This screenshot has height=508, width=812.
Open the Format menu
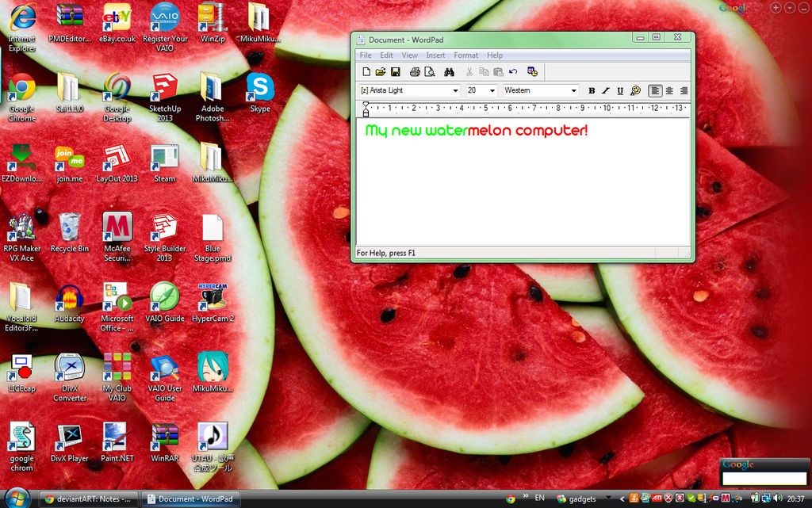click(x=465, y=55)
